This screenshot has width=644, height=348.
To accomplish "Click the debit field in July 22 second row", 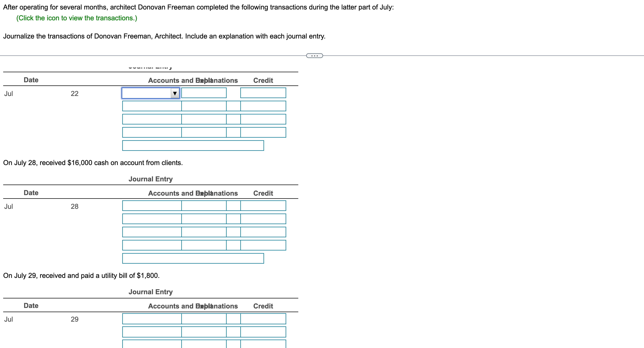I will pos(204,106).
